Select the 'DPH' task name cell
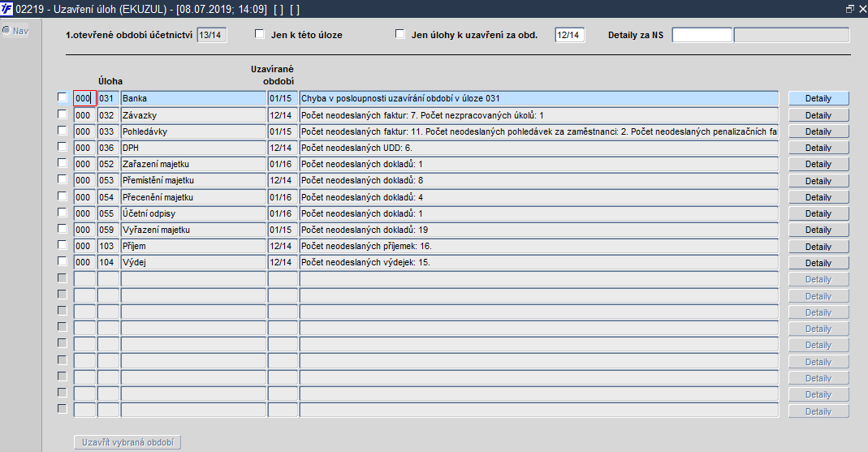The image size is (868, 452). pyautogui.click(x=193, y=148)
